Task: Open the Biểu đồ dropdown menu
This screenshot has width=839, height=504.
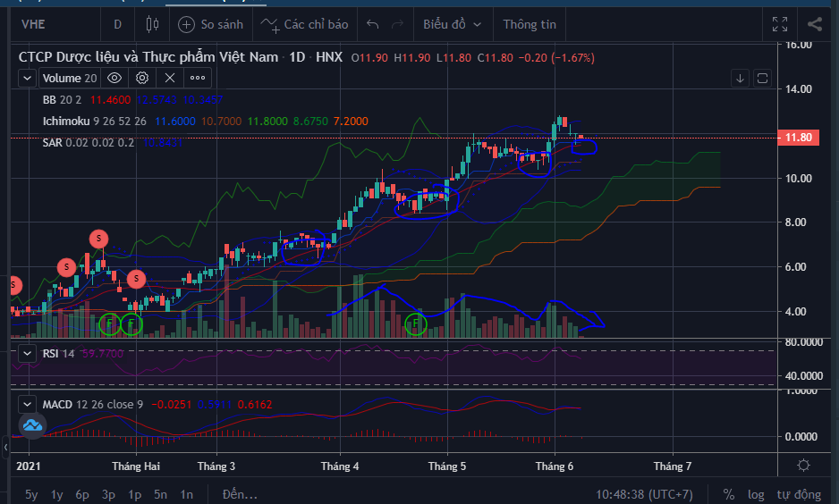Action: (452, 24)
